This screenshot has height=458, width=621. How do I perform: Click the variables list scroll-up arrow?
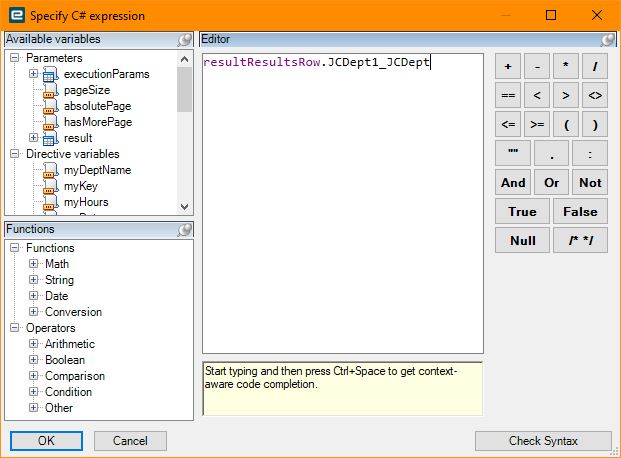pyautogui.click(x=184, y=59)
